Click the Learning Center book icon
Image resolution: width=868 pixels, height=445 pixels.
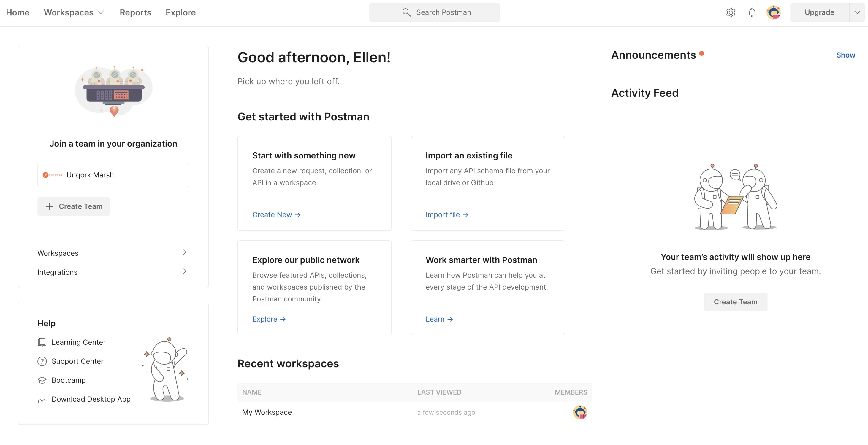42,342
